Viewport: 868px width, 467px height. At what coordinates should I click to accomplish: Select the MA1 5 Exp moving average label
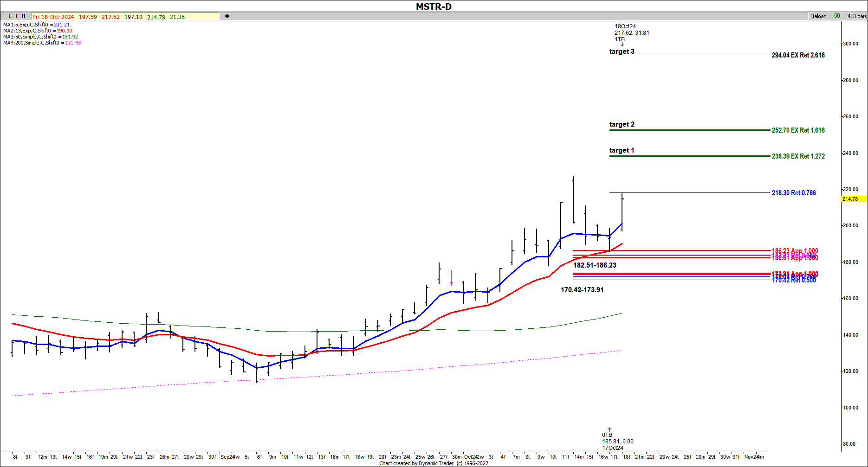tap(36, 25)
